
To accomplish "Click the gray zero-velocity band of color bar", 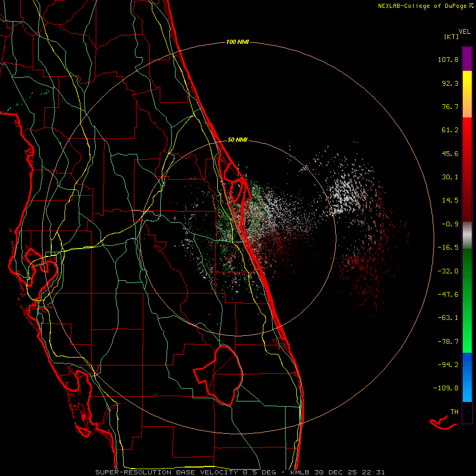I will (467, 235).
